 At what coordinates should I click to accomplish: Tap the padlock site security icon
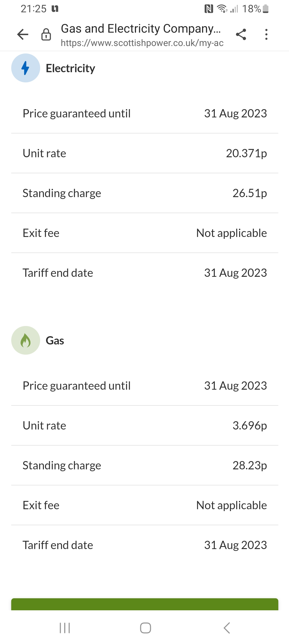[46, 34]
